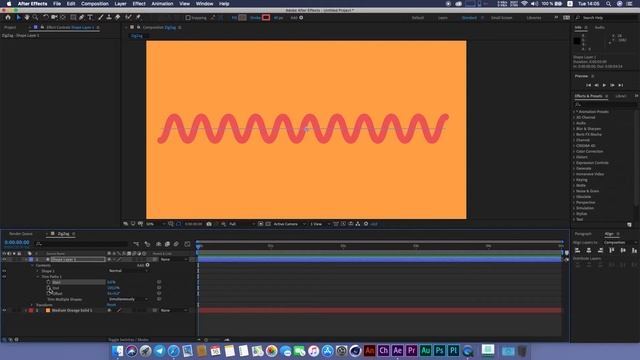This screenshot has width=640, height=360.
Task: Expand the Animation Presets category
Action: point(574,112)
